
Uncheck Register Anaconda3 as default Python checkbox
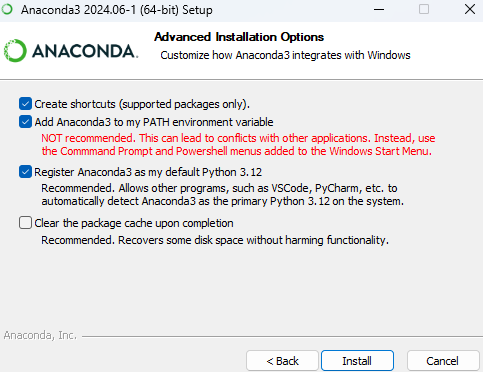25,172
